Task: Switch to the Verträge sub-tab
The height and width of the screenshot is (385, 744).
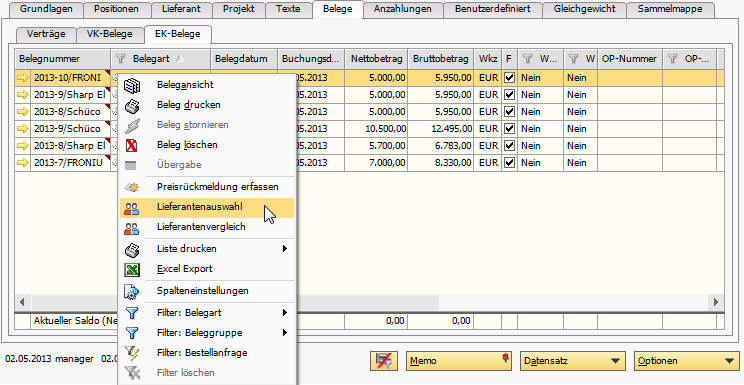Action: click(x=46, y=34)
